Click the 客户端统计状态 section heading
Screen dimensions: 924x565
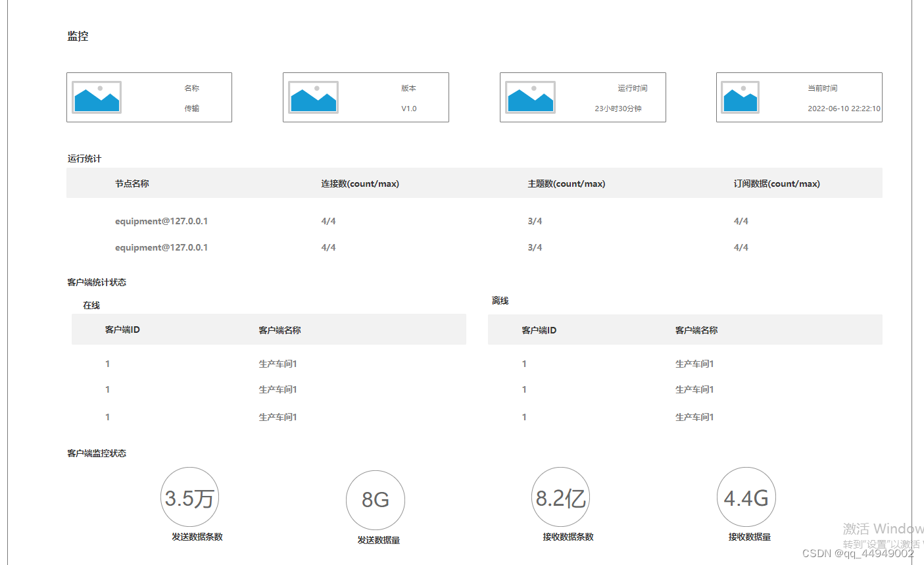(97, 282)
